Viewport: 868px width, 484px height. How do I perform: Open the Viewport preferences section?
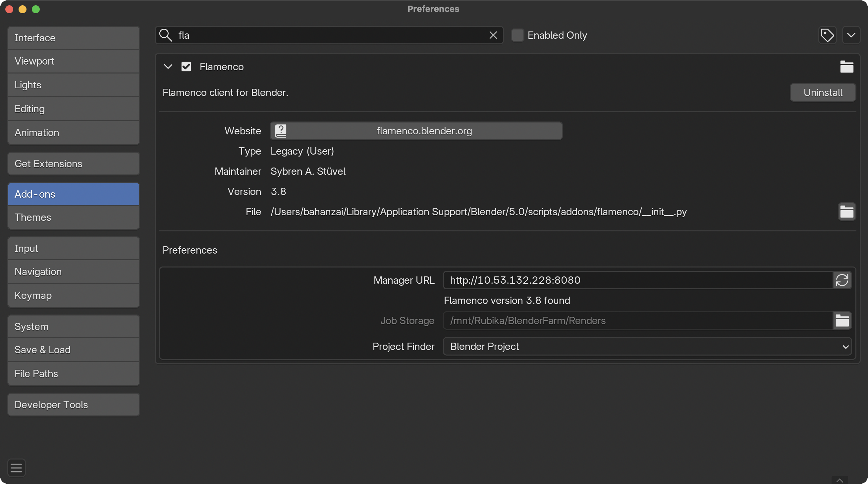[x=74, y=61]
